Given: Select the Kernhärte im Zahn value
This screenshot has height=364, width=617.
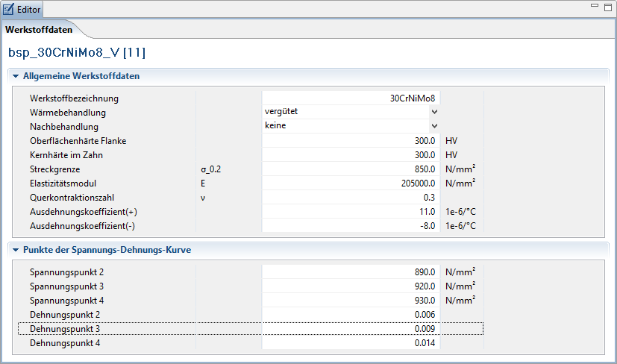Looking at the screenshot, I should [x=351, y=154].
